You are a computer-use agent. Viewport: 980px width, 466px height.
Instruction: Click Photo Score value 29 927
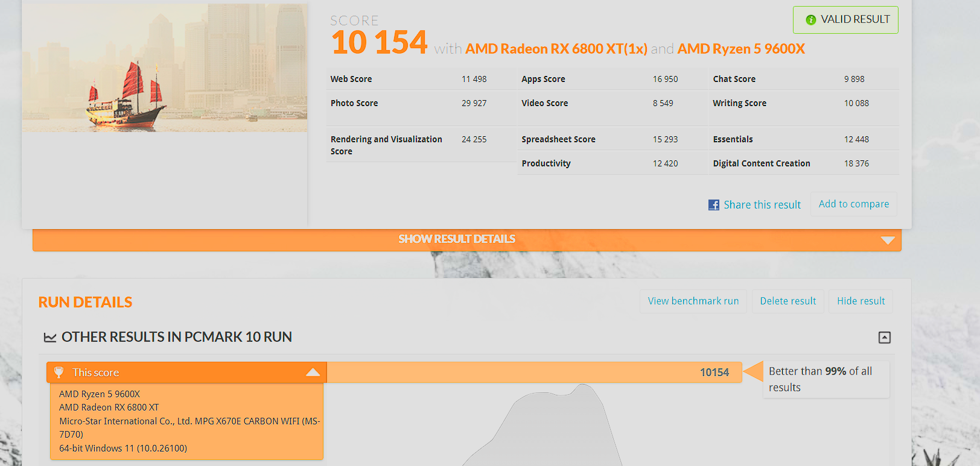tap(474, 103)
